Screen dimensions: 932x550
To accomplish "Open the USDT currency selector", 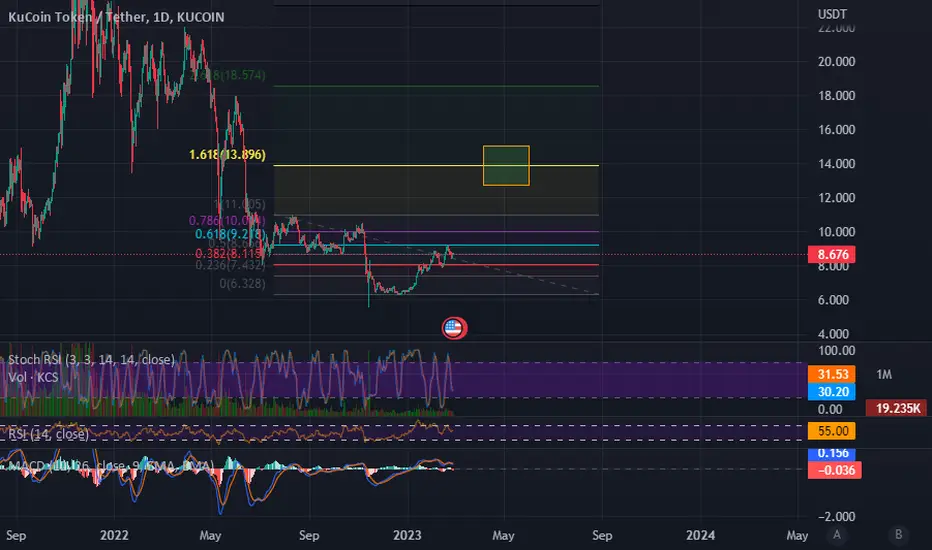I will (832, 14).
